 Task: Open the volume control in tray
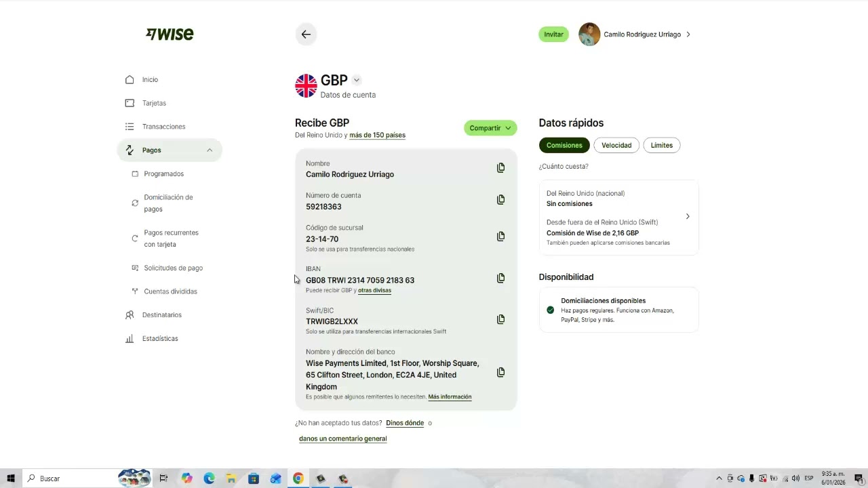coord(795,479)
